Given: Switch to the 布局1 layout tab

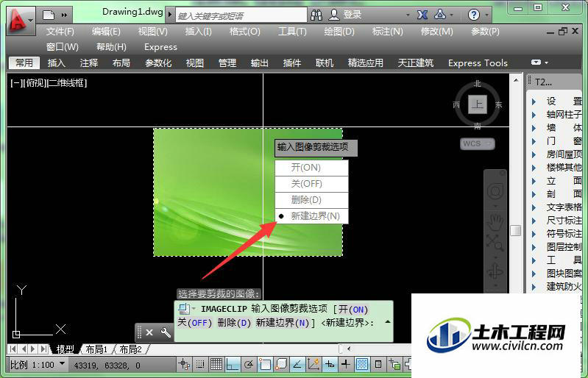Looking at the screenshot, I should click(96, 349).
